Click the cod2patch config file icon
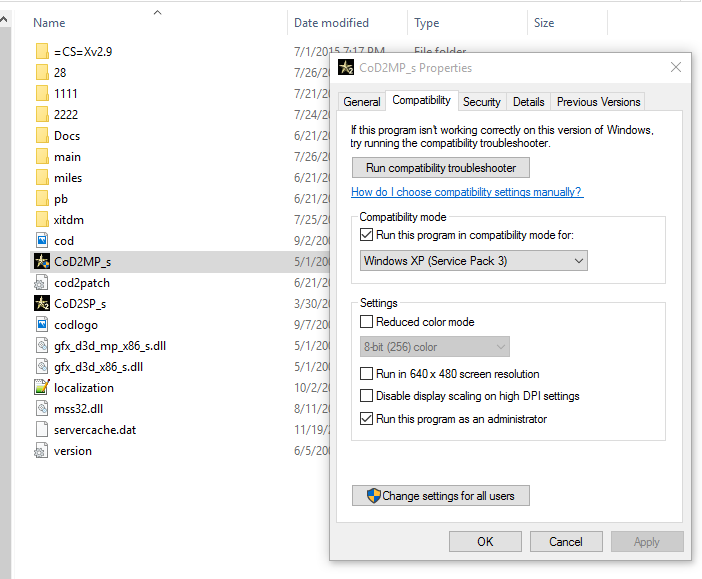The image size is (702, 579). tap(41, 283)
